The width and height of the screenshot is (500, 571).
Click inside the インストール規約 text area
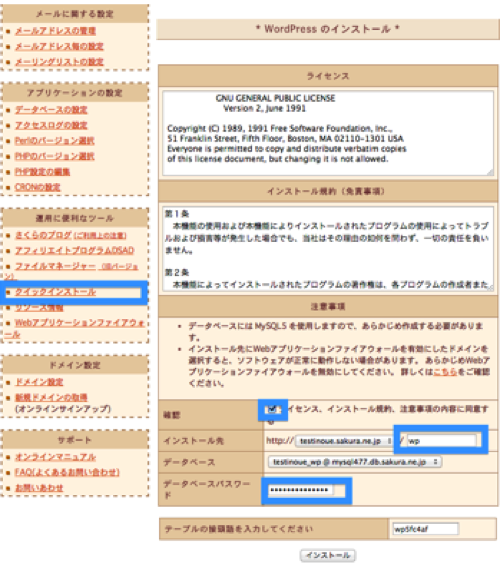[x=328, y=249]
